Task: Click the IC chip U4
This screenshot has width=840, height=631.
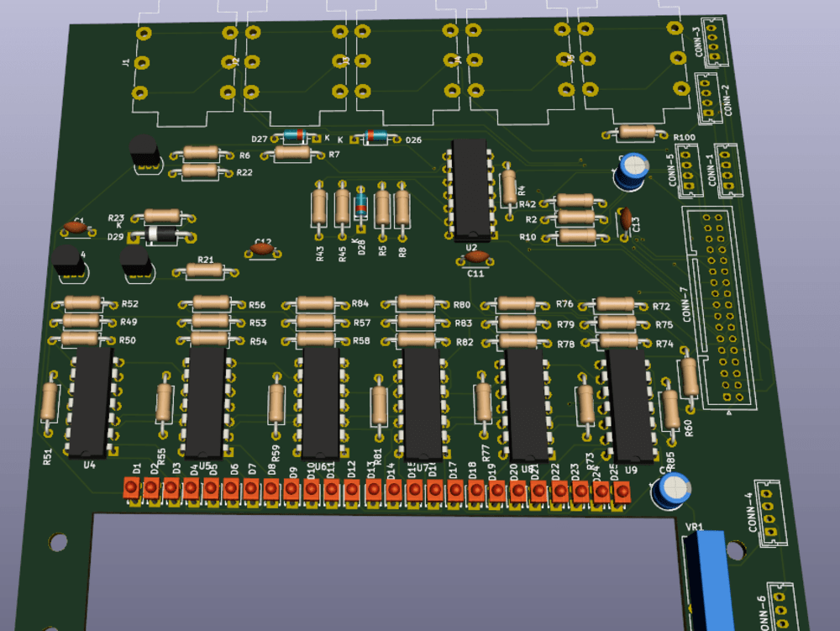Action: coord(91,403)
